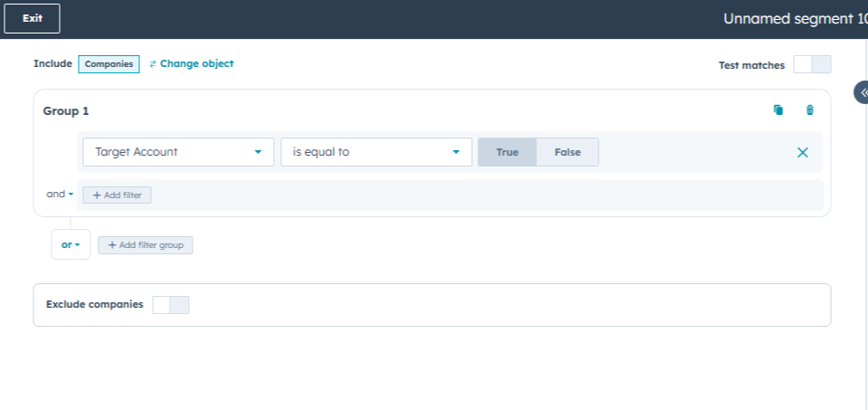This screenshot has height=410, width=868.
Task: Turn on the Exclude companies toggle
Action: pos(171,305)
